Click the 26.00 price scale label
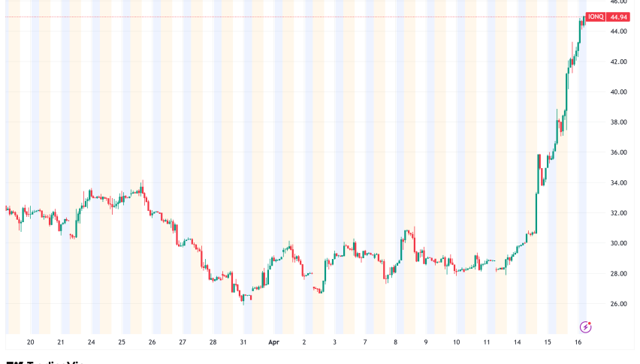Screen dimensions: 640x364 (618, 304)
